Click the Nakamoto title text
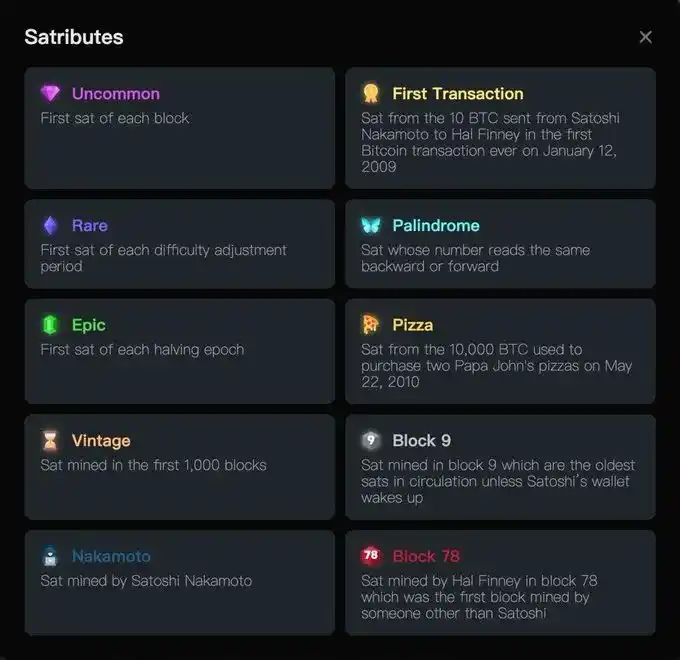680x660 pixels. [x=111, y=556]
